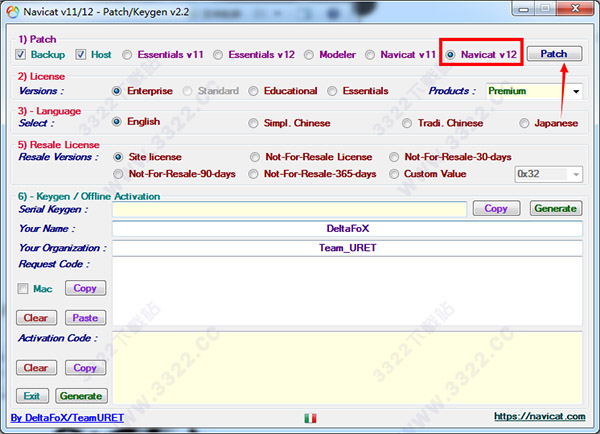Generate the Activation Code
Viewport: 600px width, 434px height.
pos(81,396)
